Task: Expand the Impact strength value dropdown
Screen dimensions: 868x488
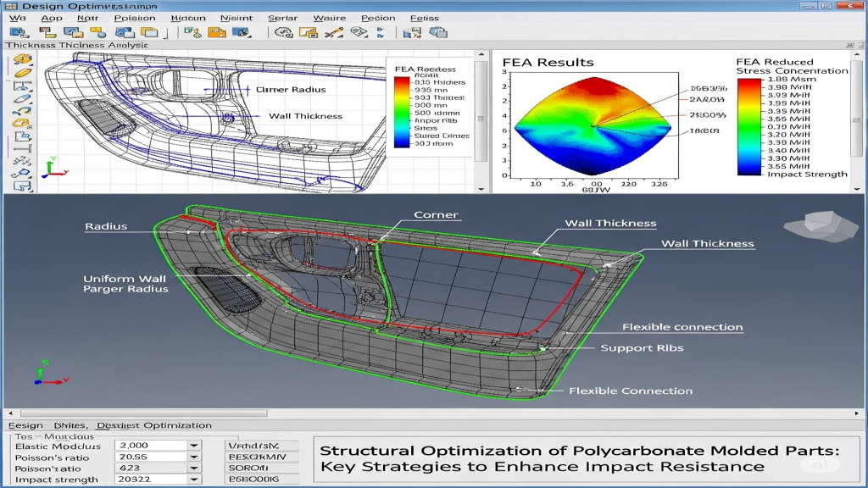Action: click(195, 480)
